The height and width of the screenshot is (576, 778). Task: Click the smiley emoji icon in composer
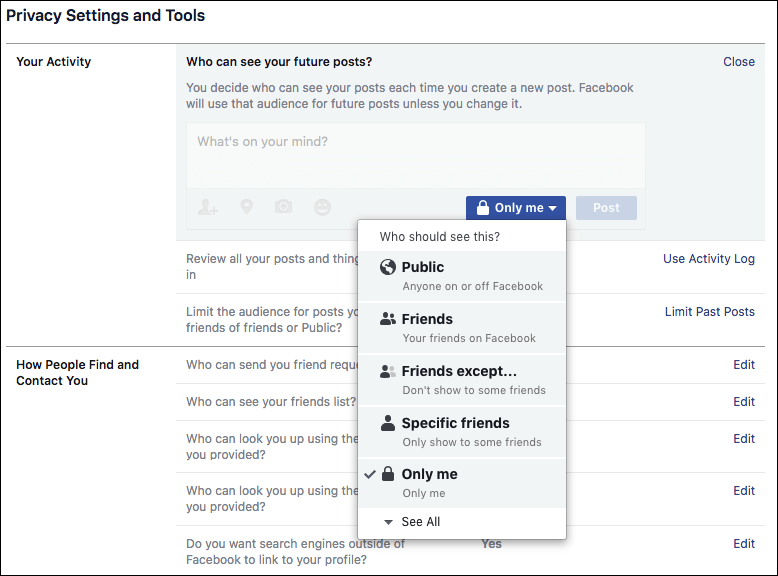(323, 207)
